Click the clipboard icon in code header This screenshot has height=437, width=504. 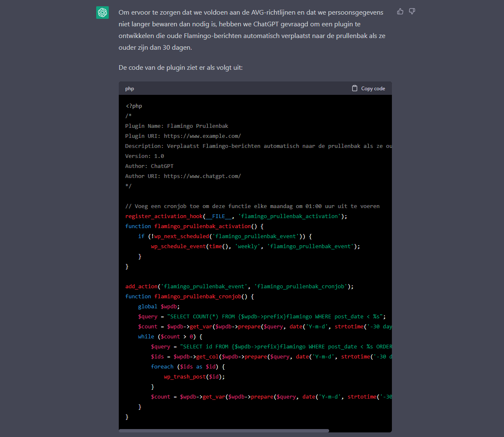coord(355,88)
